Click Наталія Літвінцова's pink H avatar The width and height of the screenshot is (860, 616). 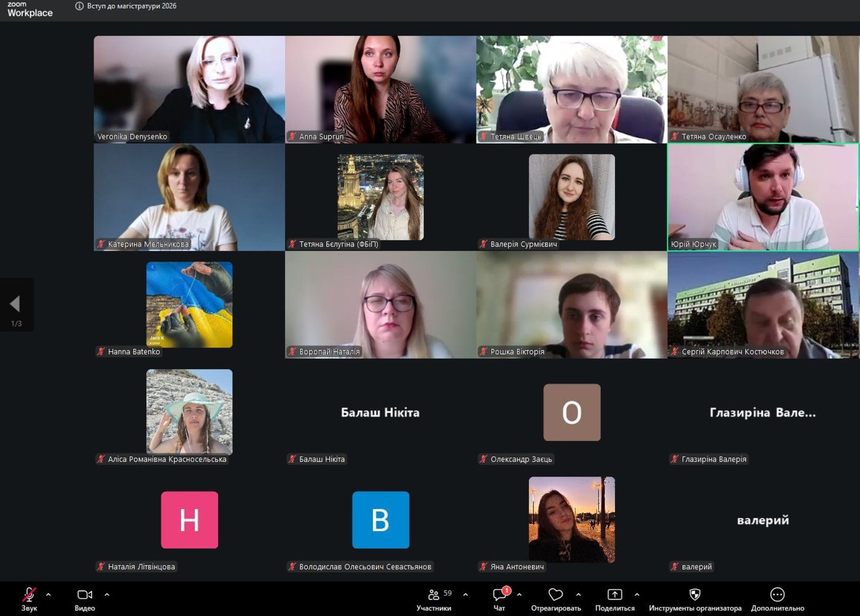pyautogui.click(x=189, y=520)
